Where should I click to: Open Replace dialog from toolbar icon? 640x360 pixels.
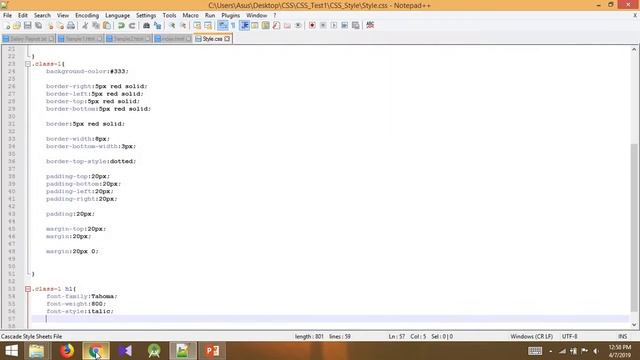(158, 25)
